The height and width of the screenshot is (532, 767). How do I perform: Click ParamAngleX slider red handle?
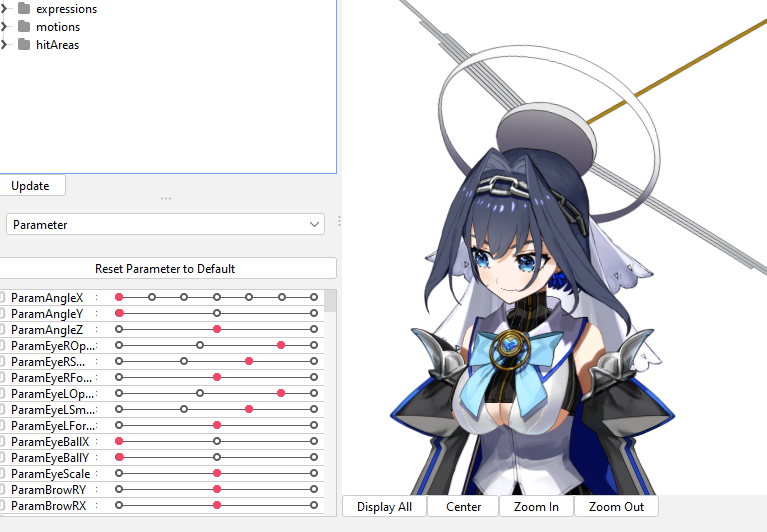(x=119, y=297)
